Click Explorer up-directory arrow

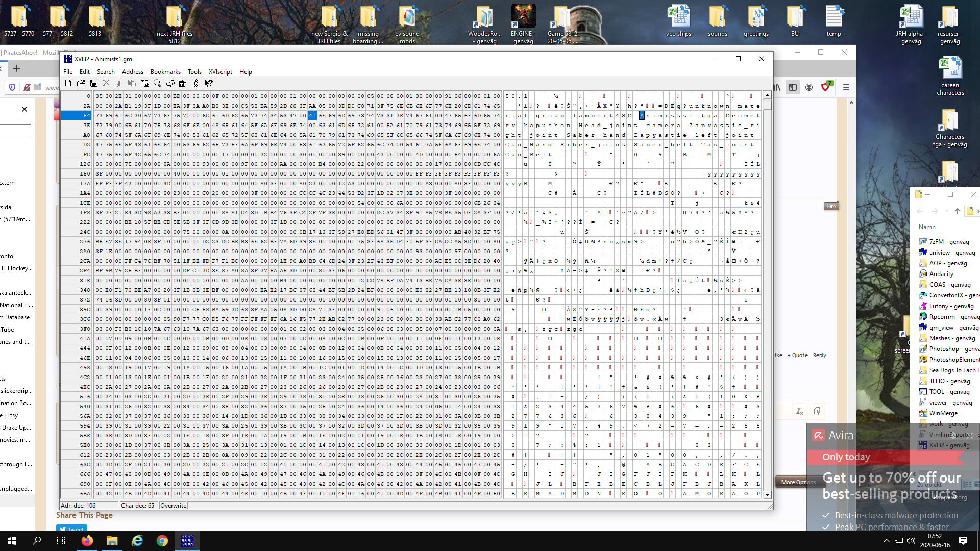[957, 211]
